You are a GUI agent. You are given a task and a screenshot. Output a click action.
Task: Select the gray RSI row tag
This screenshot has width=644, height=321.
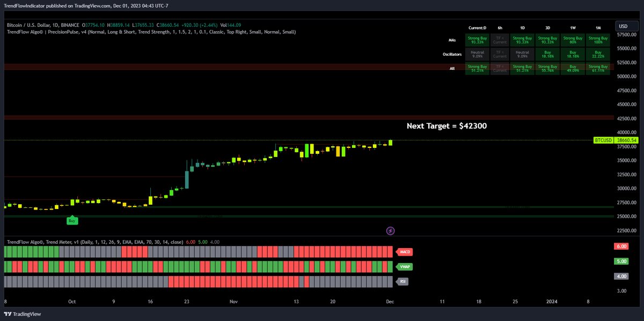[402, 281]
